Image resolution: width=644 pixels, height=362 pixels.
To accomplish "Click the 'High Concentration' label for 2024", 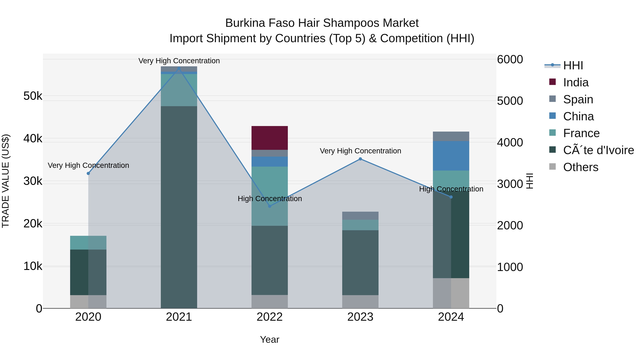I will (x=451, y=189).
